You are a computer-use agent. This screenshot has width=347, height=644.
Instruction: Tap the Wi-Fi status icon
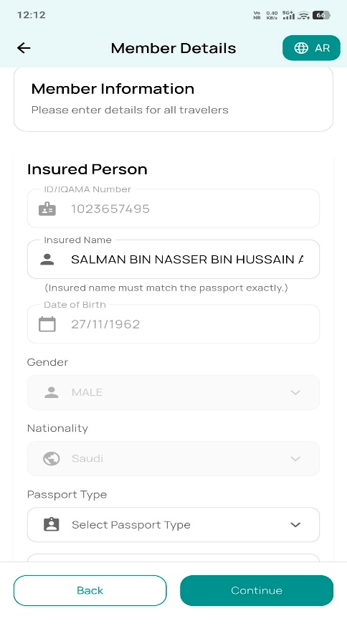click(x=303, y=15)
